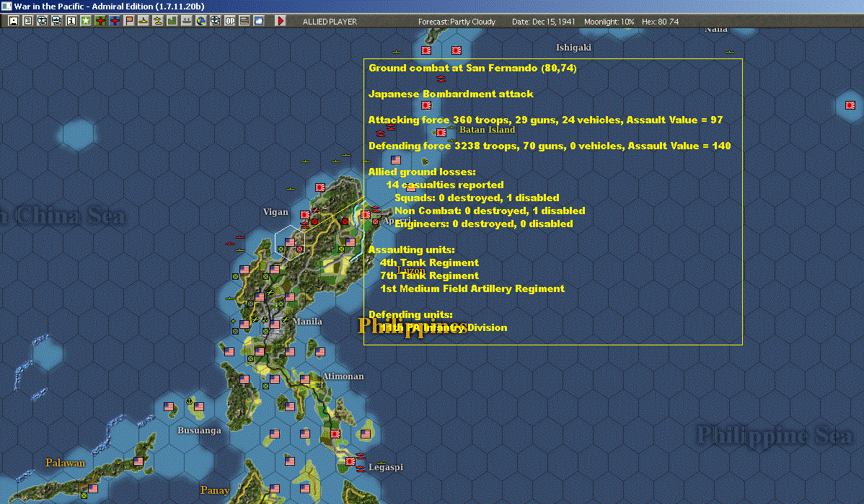Click the single yellow ship toolbar icon
Screen dimensions: 864x504
pos(144,20)
